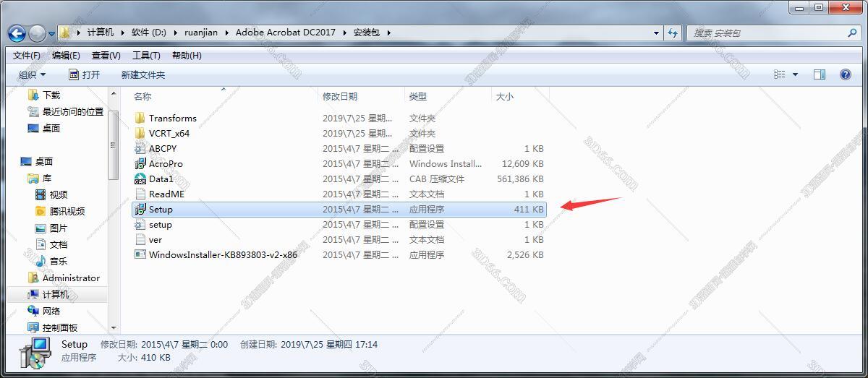Open the 文件(F) menu
Image resolution: width=868 pixels, height=378 pixels.
27,56
